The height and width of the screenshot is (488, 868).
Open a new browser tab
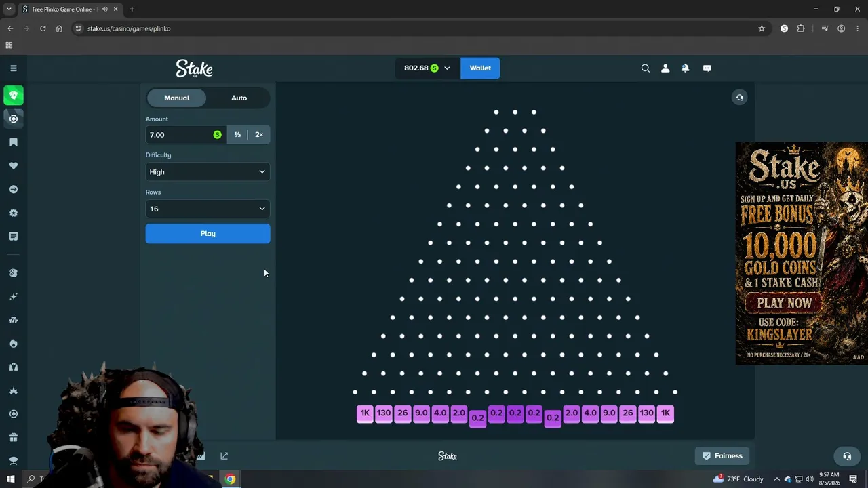132,9
